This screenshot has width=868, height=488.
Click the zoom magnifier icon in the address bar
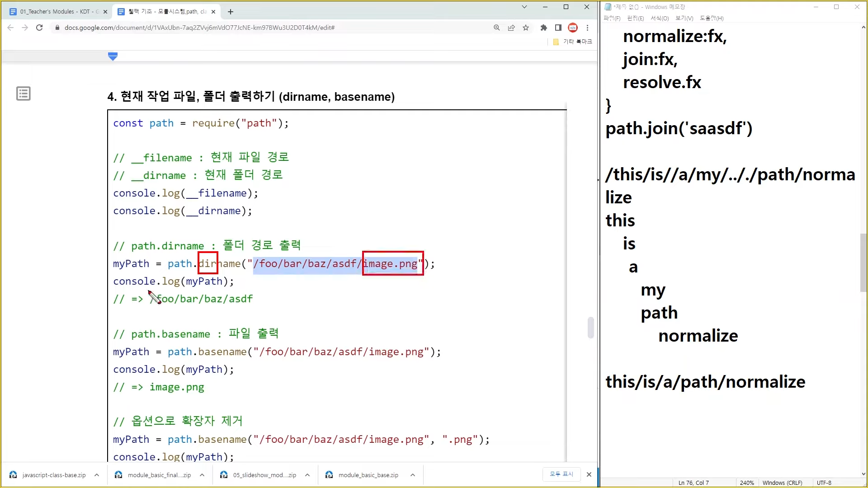click(497, 28)
